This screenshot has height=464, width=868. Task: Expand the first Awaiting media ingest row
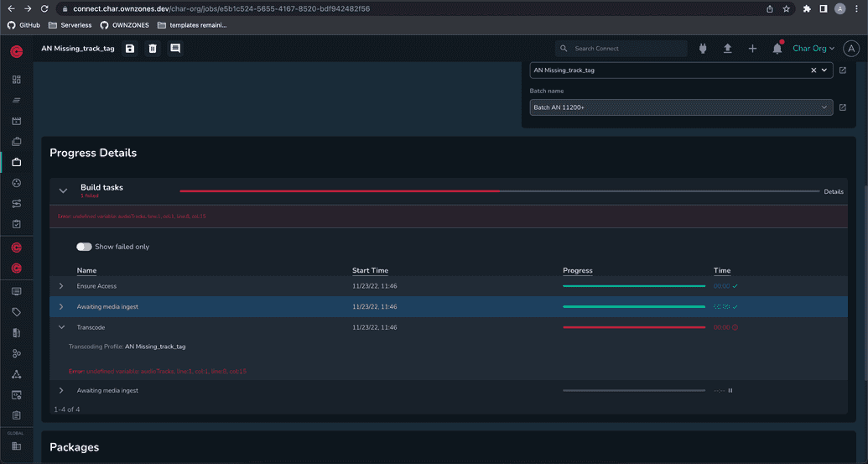tap(61, 307)
